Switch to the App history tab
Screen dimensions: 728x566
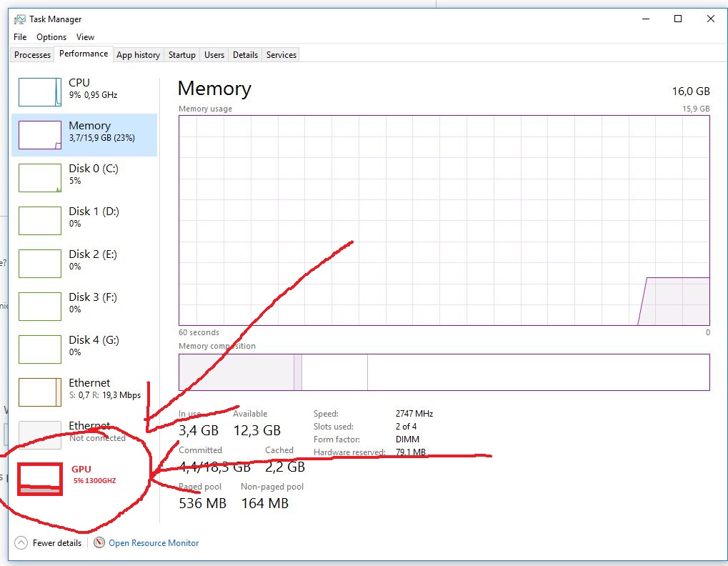[x=138, y=54]
